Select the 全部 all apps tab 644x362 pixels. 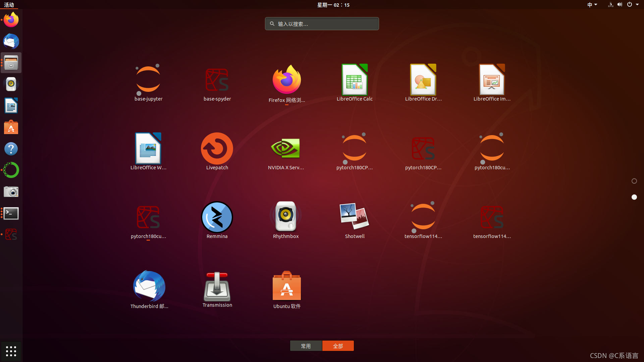point(338,346)
